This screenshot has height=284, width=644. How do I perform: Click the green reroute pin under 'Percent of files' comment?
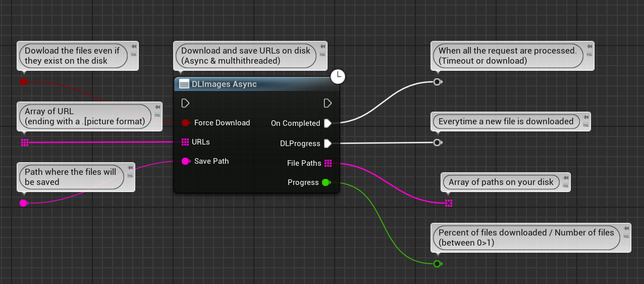click(x=438, y=264)
